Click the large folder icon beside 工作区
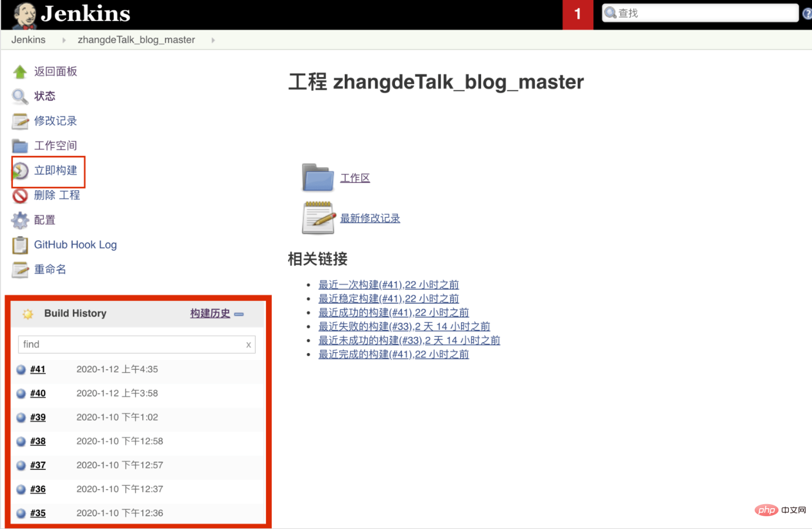The width and height of the screenshot is (812, 529). pos(318,177)
